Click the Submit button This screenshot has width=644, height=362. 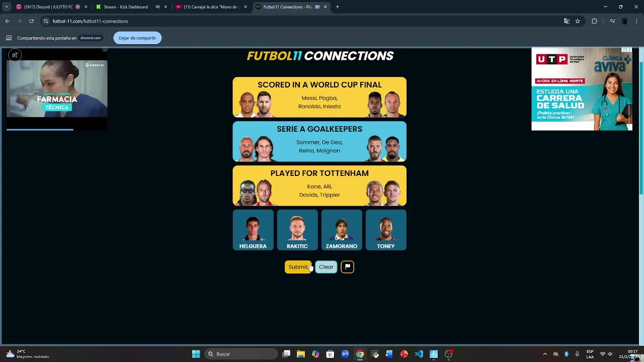click(298, 267)
